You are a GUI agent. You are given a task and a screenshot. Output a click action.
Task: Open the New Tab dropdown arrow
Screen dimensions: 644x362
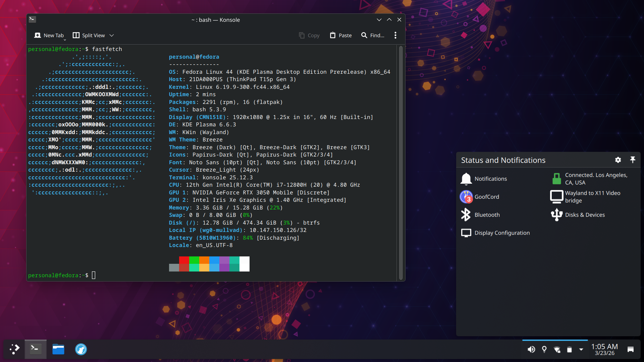pos(65,40)
